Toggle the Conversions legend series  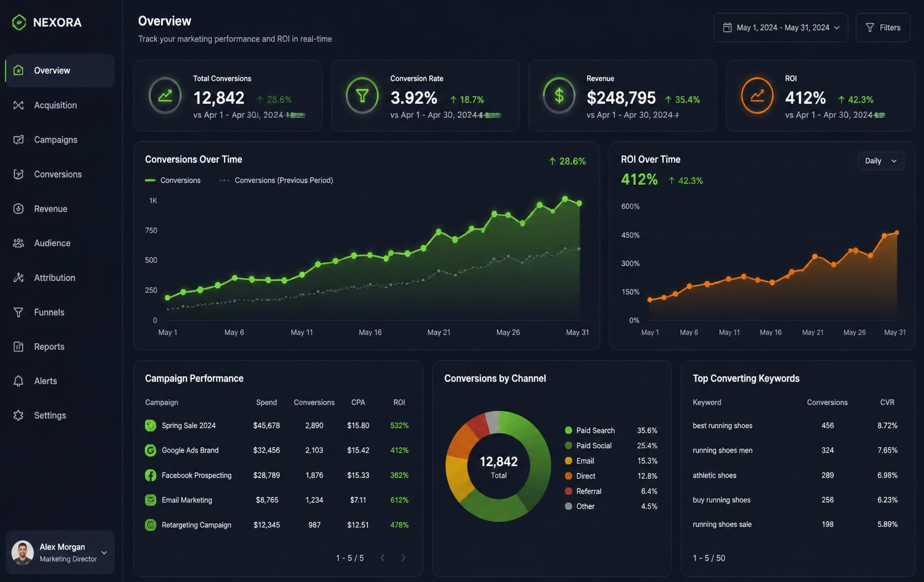173,180
